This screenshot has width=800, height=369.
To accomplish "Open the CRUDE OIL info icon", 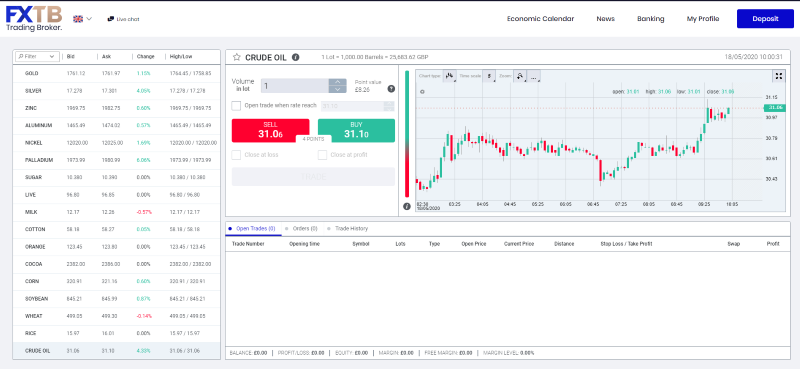I will 295,57.
